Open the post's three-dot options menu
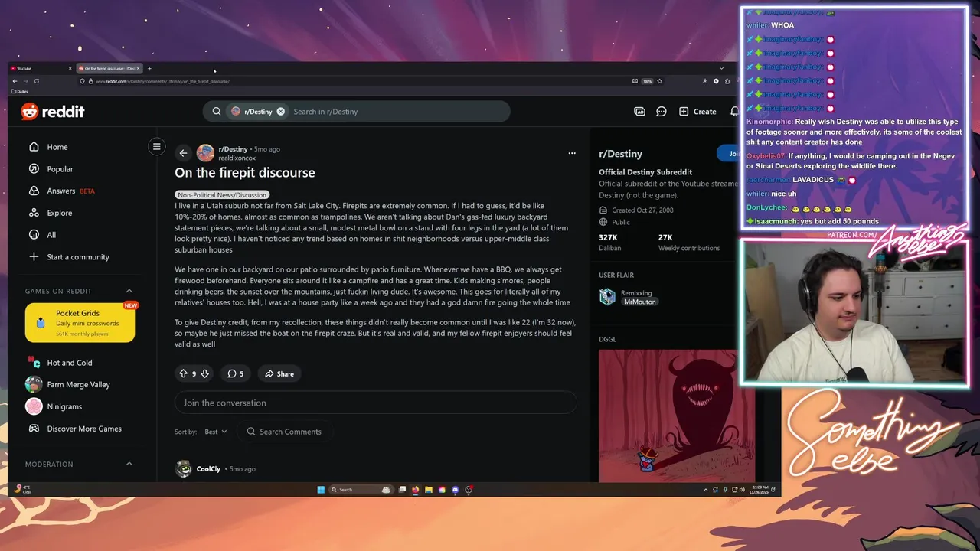The image size is (980, 551). (571, 153)
